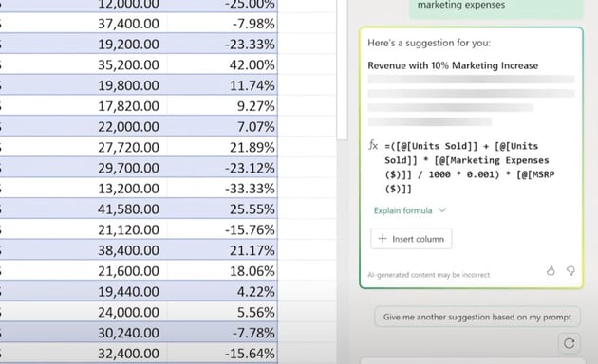
Task: Click the AI-generated content may be incorrect notice
Action: point(429,275)
